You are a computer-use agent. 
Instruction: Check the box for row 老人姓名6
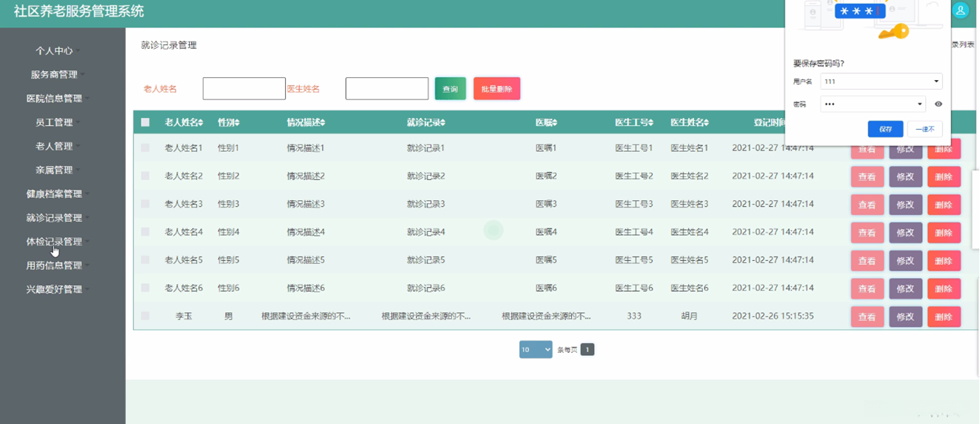[x=145, y=288]
